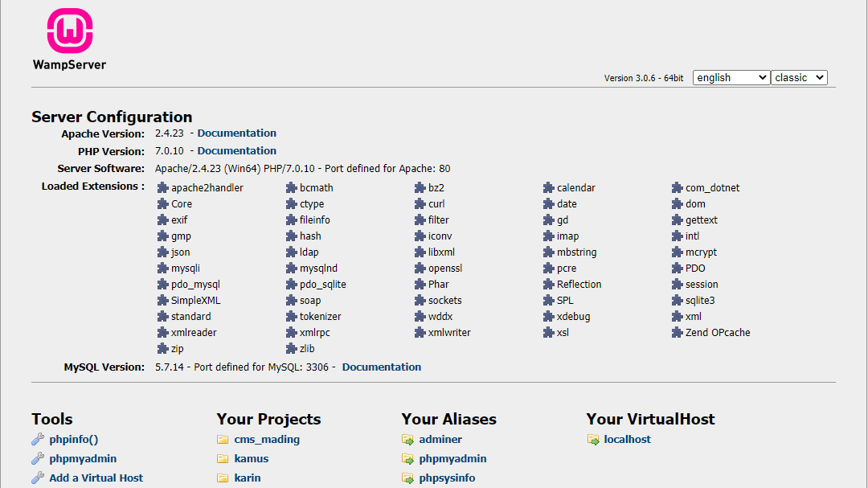Click the bz2 extension puzzle icon
868x488 pixels.
coord(420,188)
